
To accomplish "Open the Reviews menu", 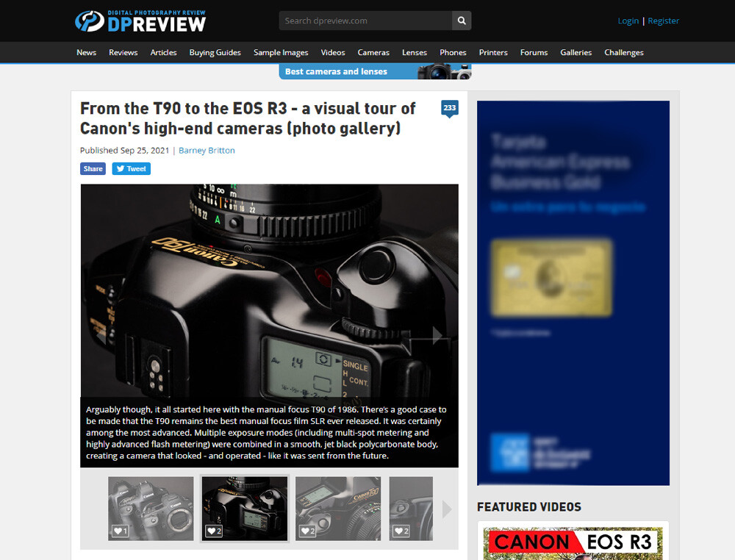I will coord(123,52).
